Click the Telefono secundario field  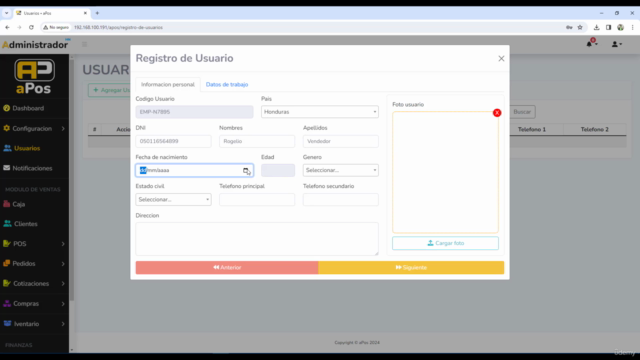(340, 200)
